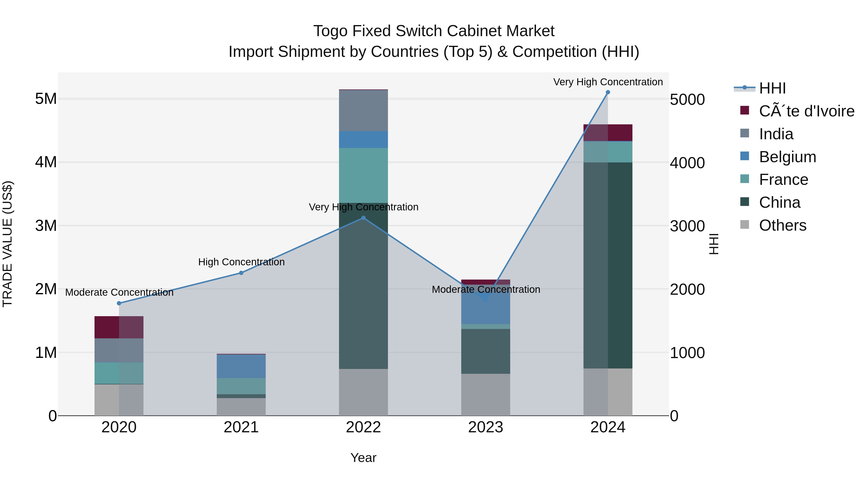Screen dimensions: 868x488
Task: Click the Moderate Concentration annotation for 2020
Action: point(119,292)
